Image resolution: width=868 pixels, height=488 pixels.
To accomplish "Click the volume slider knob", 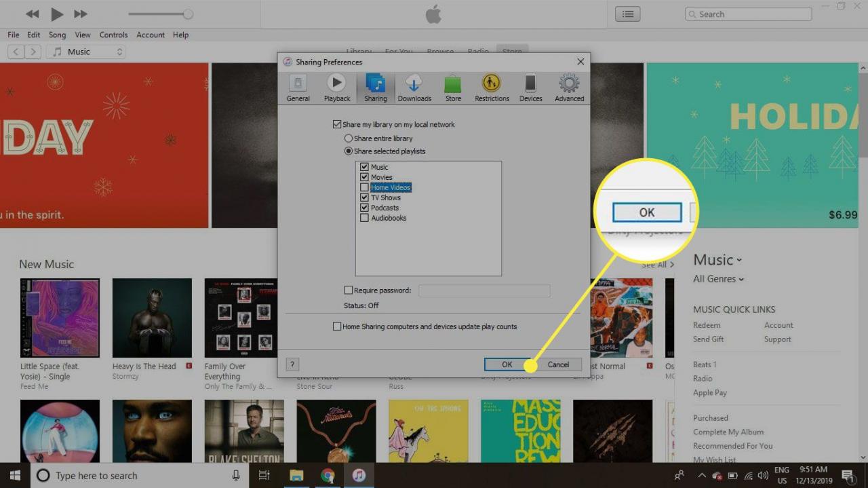I will (188, 14).
